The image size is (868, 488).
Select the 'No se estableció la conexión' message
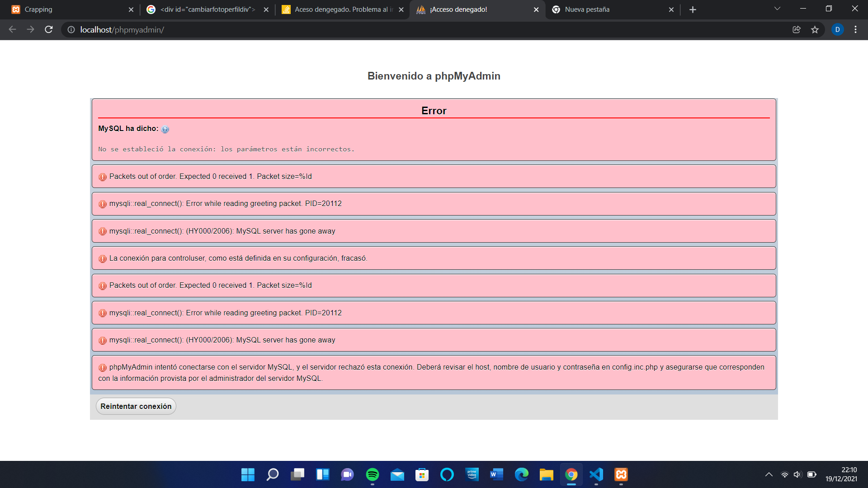226,149
